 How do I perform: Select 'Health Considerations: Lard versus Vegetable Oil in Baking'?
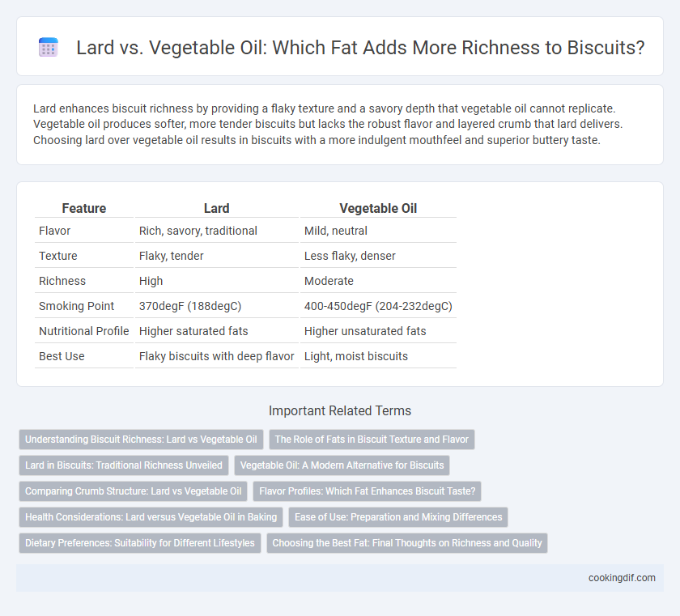151,516
